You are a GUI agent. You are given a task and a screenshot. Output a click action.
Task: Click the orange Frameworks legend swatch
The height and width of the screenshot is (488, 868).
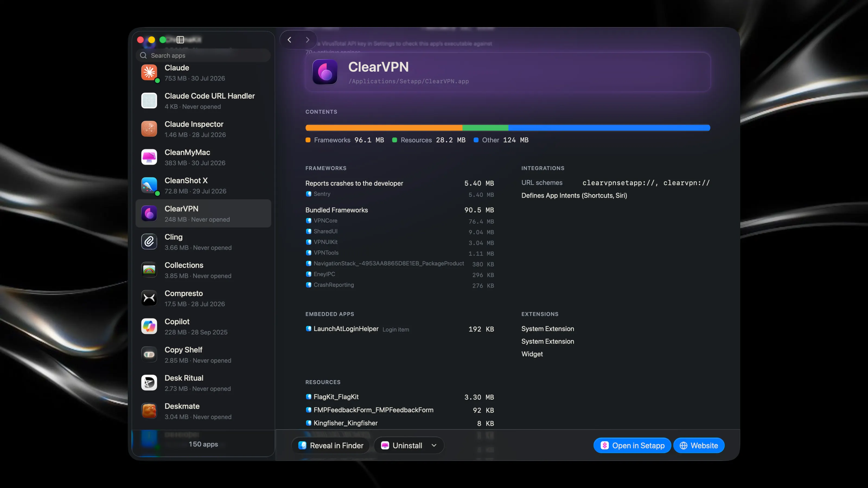point(308,140)
